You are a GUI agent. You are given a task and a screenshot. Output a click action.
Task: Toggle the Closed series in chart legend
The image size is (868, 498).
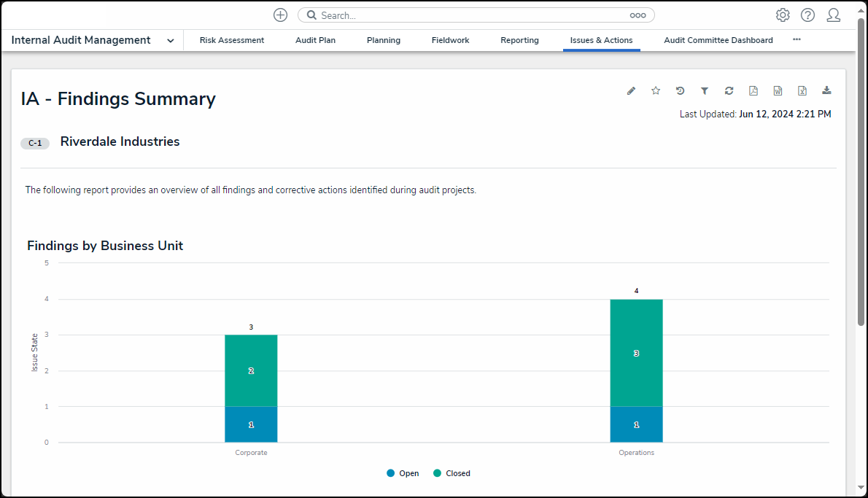(x=452, y=473)
